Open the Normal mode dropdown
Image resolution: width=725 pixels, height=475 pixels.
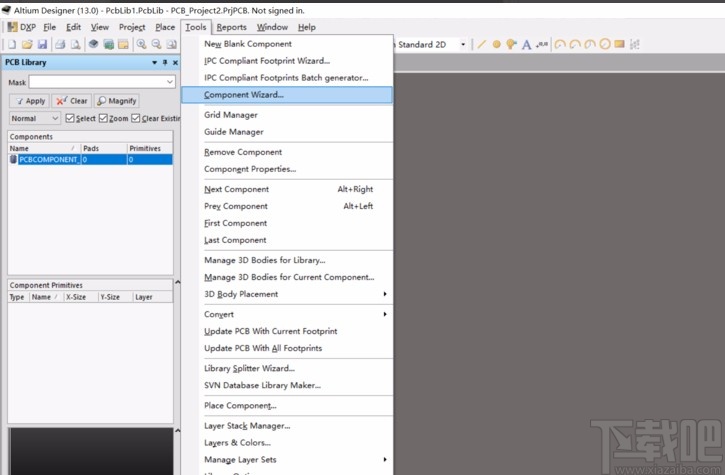54,118
